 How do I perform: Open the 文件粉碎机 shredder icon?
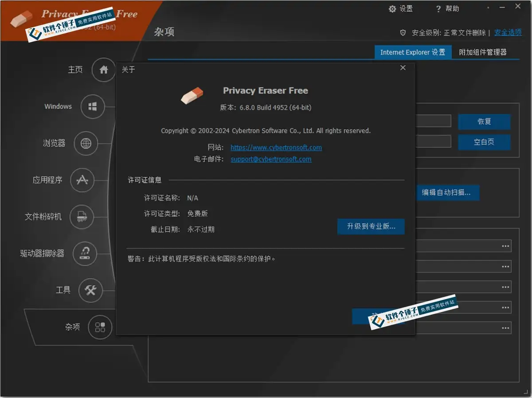click(x=82, y=217)
